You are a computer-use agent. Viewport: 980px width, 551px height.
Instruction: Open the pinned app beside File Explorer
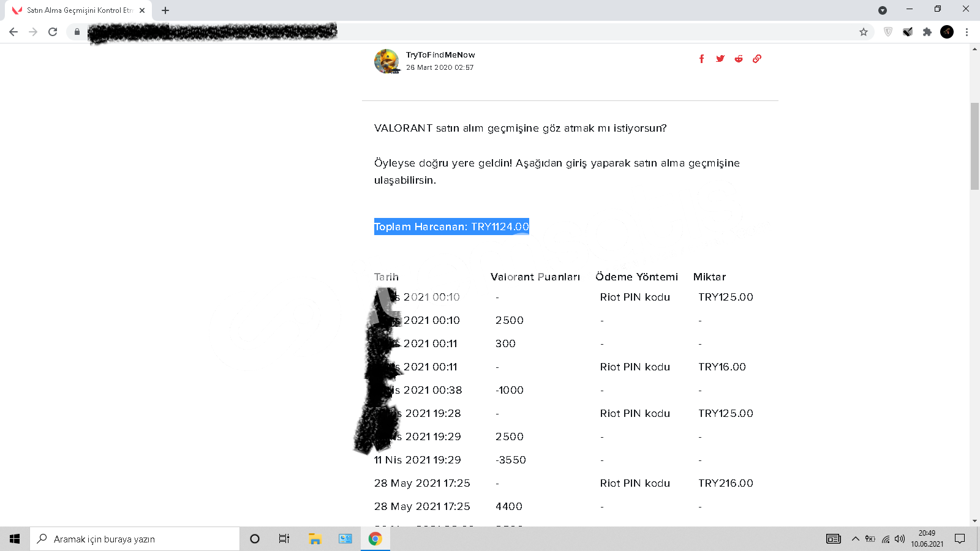pos(345,539)
